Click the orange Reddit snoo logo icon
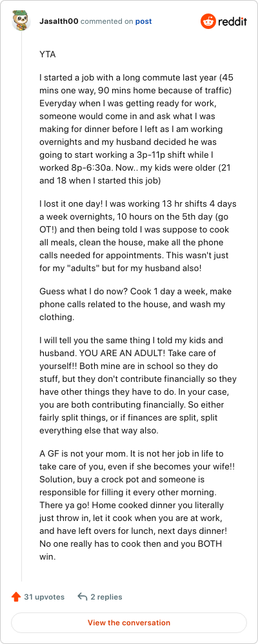Viewport: 258px width, 644px height. [208, 21]
